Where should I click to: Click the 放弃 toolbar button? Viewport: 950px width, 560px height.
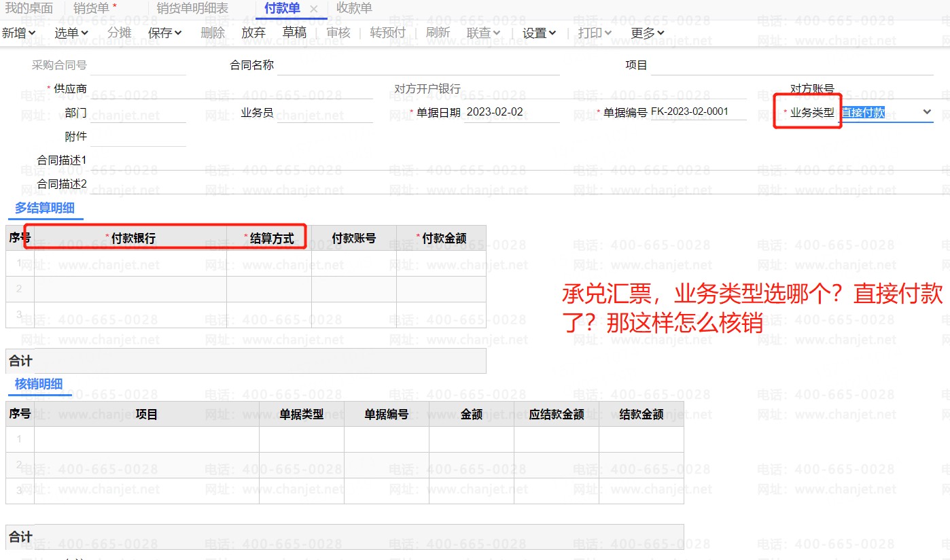click(253, 33)
